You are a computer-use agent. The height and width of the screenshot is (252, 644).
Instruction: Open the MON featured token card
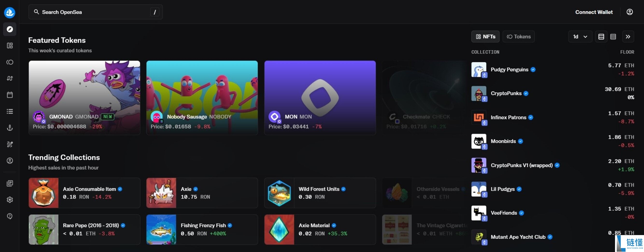[320, 98]
